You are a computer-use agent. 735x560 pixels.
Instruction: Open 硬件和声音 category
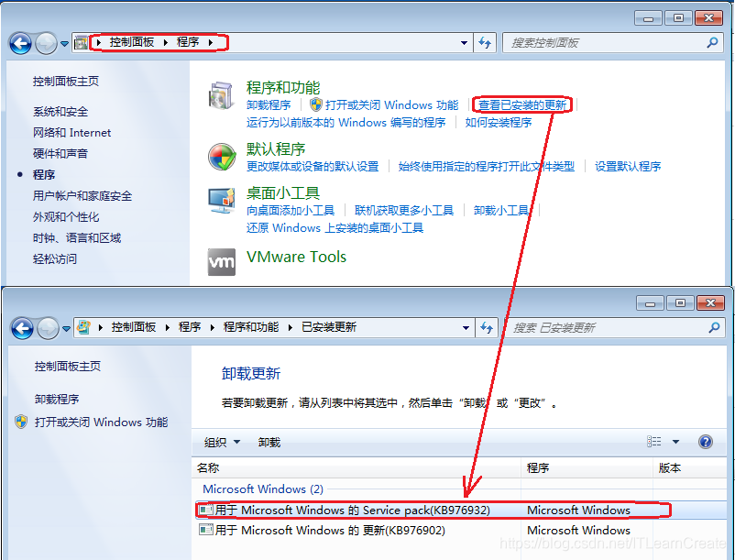pyautogui.click(x=60, y=153)
